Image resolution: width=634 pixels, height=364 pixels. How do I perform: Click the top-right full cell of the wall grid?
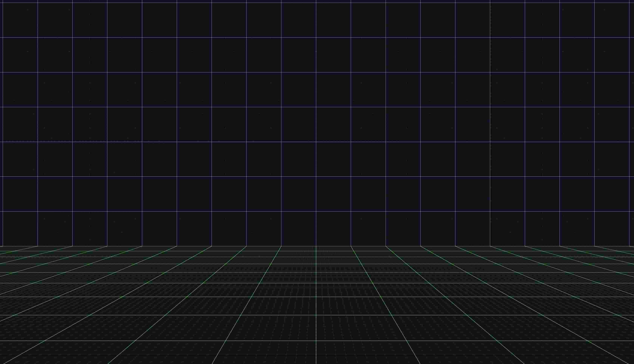pos(612,20)
